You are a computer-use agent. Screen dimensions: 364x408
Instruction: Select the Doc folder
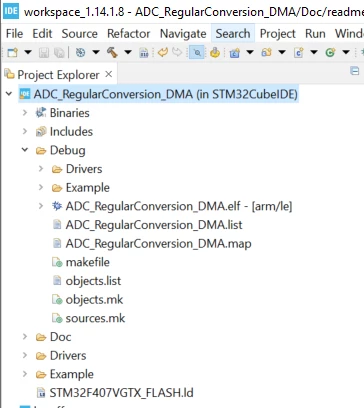[x=60, y=337]
